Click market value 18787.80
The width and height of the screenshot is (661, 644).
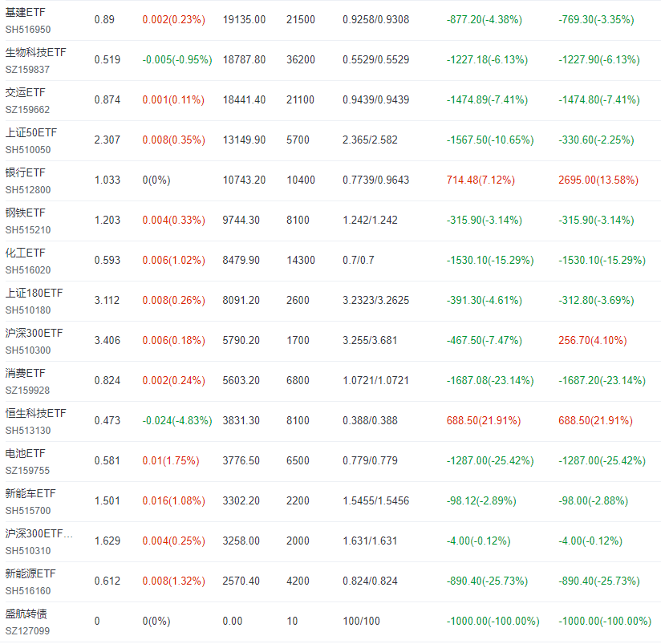point(244,59)
